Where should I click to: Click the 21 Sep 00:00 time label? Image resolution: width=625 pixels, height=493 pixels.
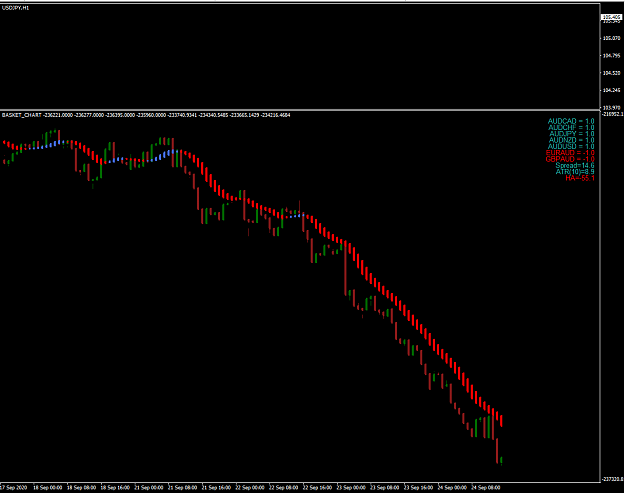click(149, 487)
